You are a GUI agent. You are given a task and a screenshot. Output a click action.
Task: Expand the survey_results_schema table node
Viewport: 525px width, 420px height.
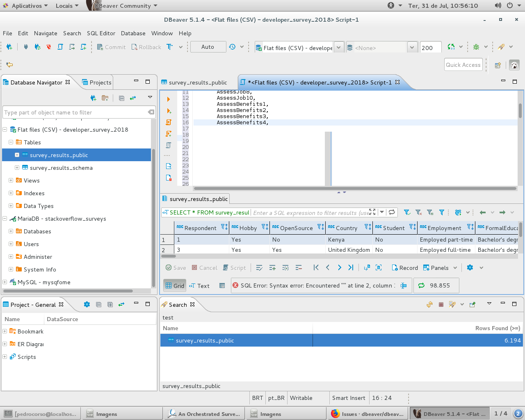coord(17,167)
